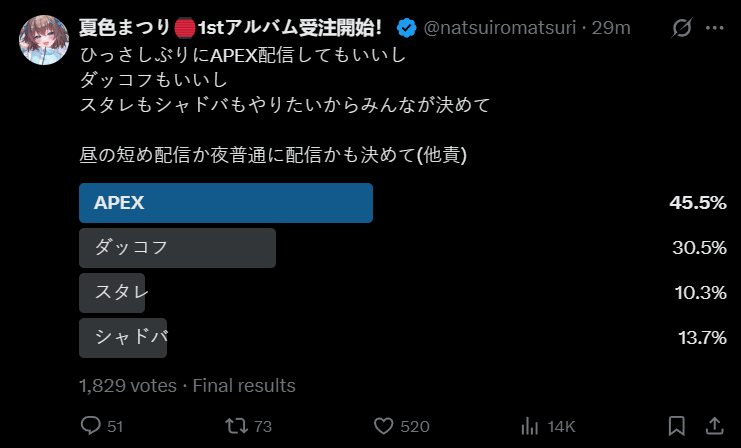Click the blue verified checkmark badge
The width and height of the screenshot is (741, 448).
tap(408, 28)
